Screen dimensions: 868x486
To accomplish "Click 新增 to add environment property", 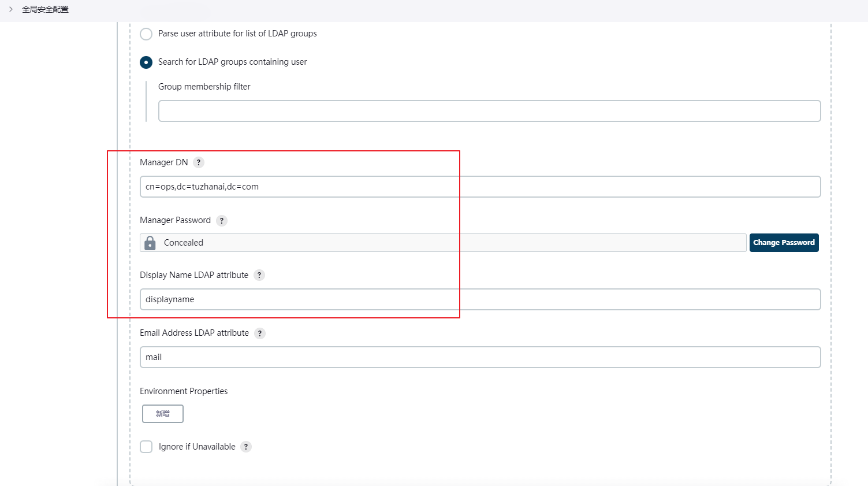I will pos(163,414).
